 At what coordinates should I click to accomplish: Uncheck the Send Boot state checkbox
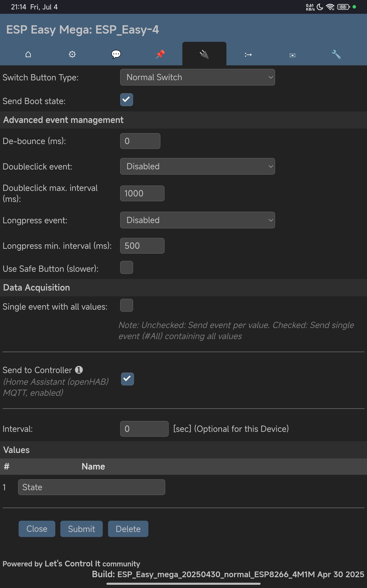[126, 100]
